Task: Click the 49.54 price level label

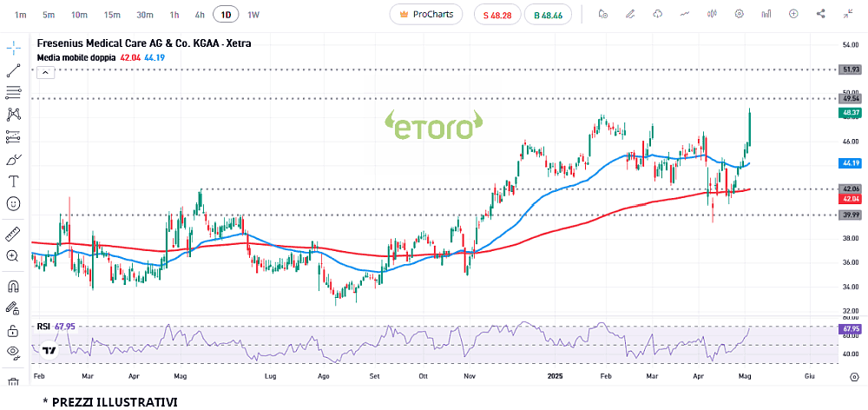Action: coord(849,99)
